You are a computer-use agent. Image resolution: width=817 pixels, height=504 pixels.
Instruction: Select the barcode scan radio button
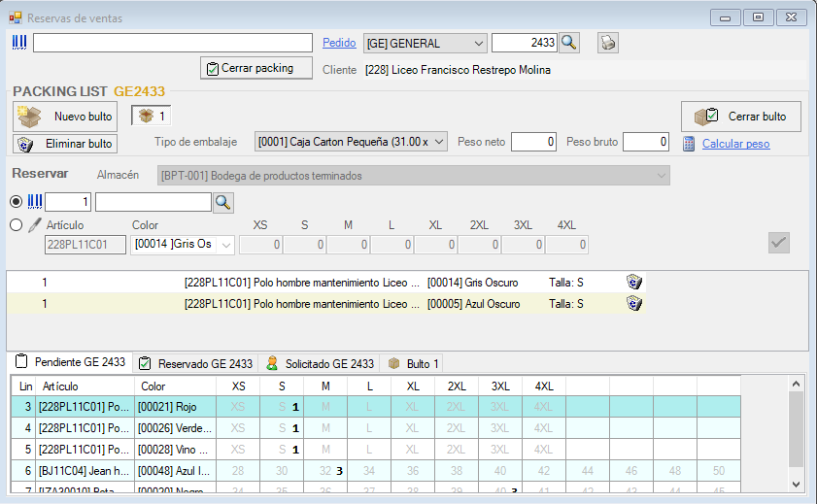16,202
